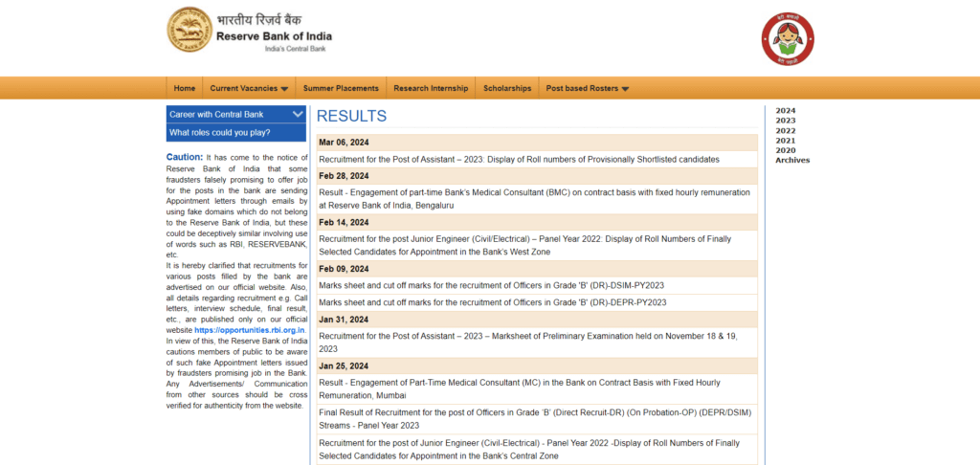The width and height of the screenshot is (980, 465).
Task: Click the 'Caution:' heading in sidebar
Action: [x=185, y=157]
